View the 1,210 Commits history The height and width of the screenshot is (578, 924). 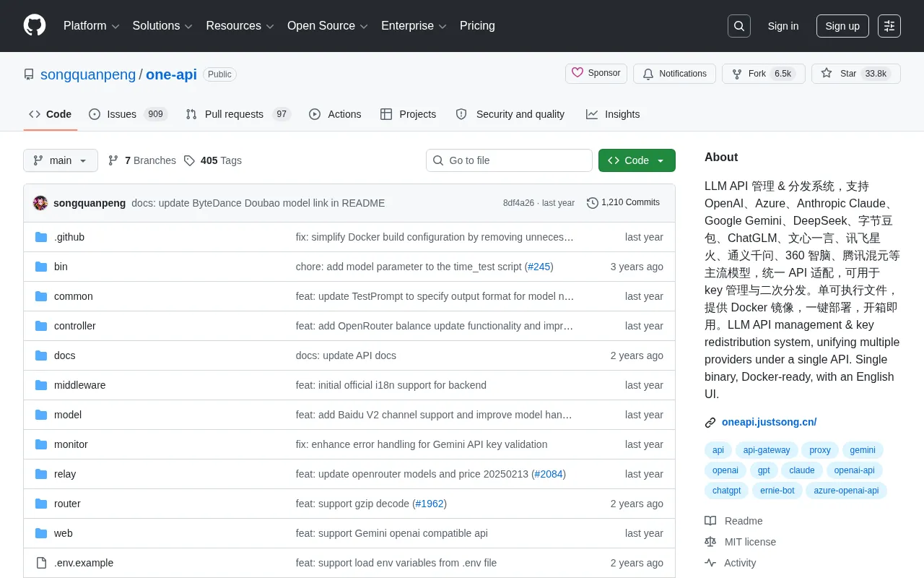[623, 203]
